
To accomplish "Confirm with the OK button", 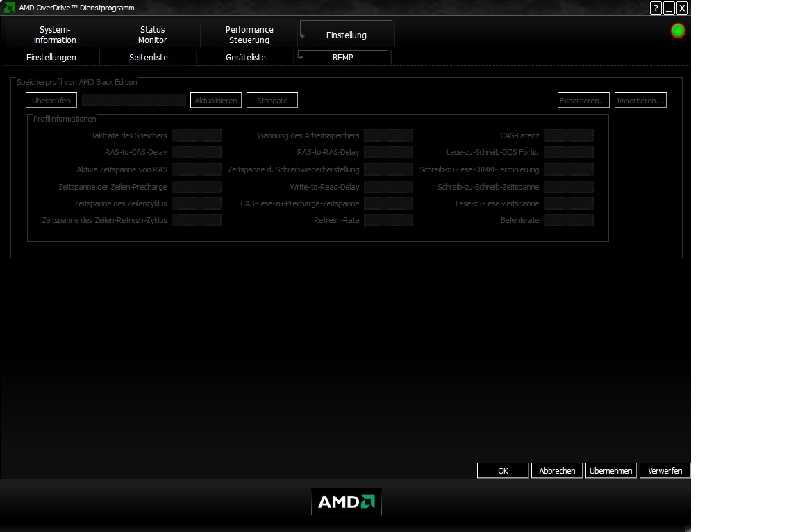I will [503, 471].
